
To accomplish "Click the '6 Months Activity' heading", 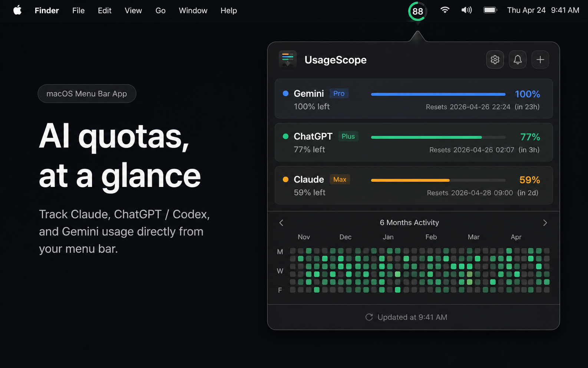I will (x=409, y=223).
